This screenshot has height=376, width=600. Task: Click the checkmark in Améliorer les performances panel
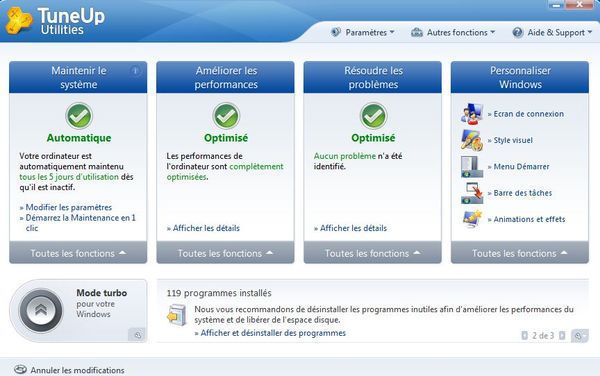[x=226, y=116]
